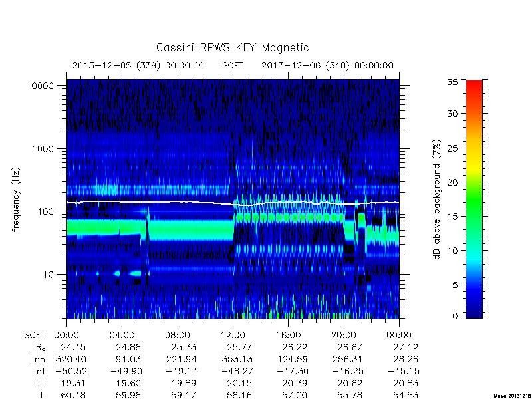Click the time tick label 04:00
Screen dimensions: 532x399
click(122, 335)
